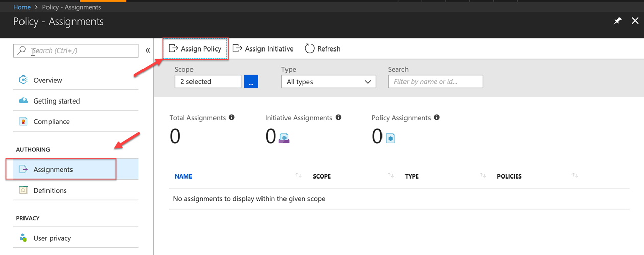Open scope picker with the blue ellipsis button
The width and height of the screenshot is (644, 255).
251,82
